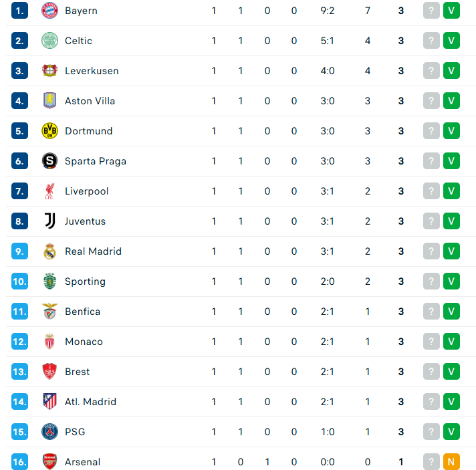Viewport: 476px width, 470px height.
Task: Open the Sparta Praga team link
Action: pyautogui.click(x=96, y=161)
